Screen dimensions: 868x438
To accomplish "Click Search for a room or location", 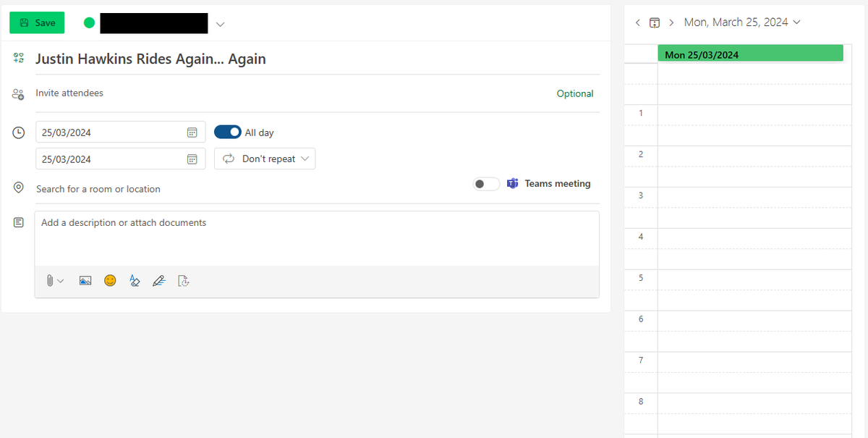I will (x=98, y=189).
